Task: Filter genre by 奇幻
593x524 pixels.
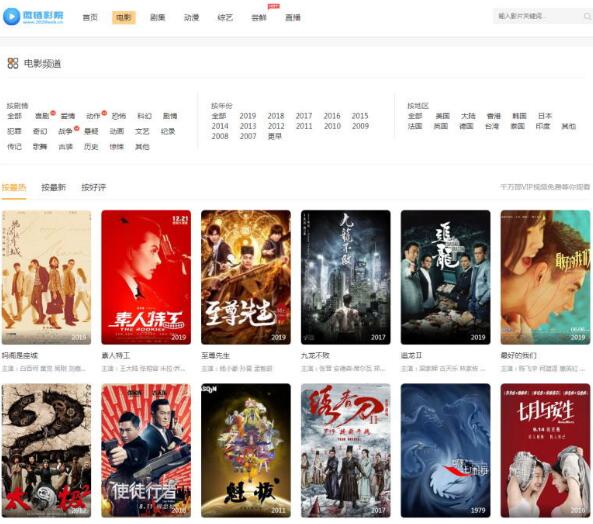Action: 40,131
